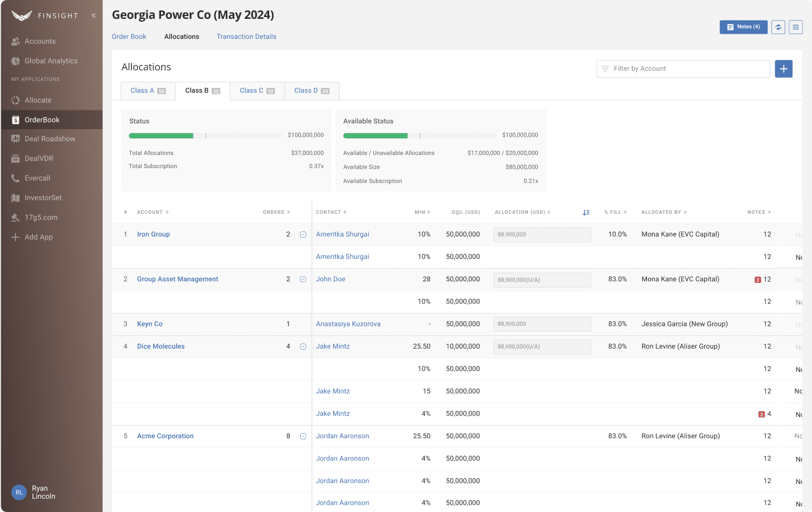This screenshot has height=512, width=812.
Task: Click the Filter by Account field
Action: pos(683,69)
